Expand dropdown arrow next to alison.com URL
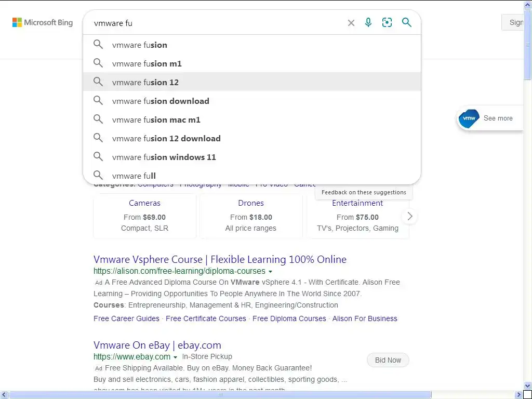The height and width of the screenshot is (399, 532). (x=270, y=271)
